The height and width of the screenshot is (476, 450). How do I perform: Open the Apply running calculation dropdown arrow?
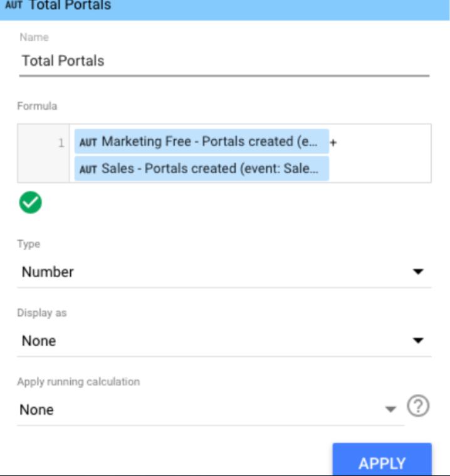[390, 410]
